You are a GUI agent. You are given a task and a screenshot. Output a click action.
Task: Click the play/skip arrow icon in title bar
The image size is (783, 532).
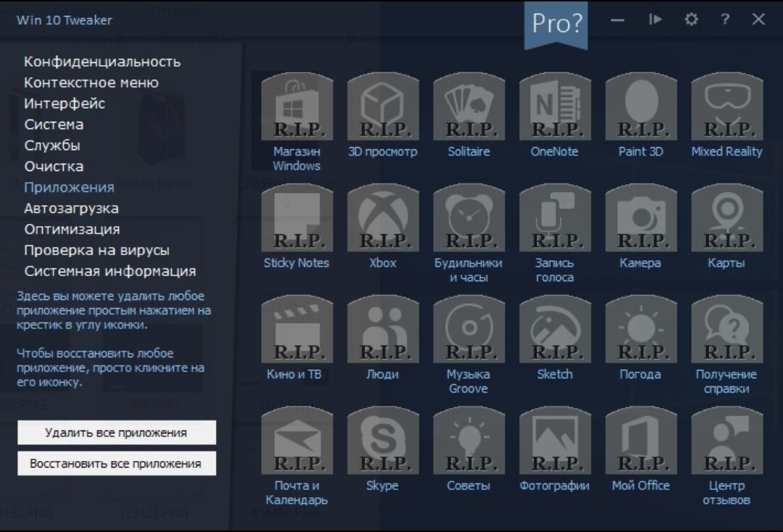pyautogui.click(x=655, y=20)
